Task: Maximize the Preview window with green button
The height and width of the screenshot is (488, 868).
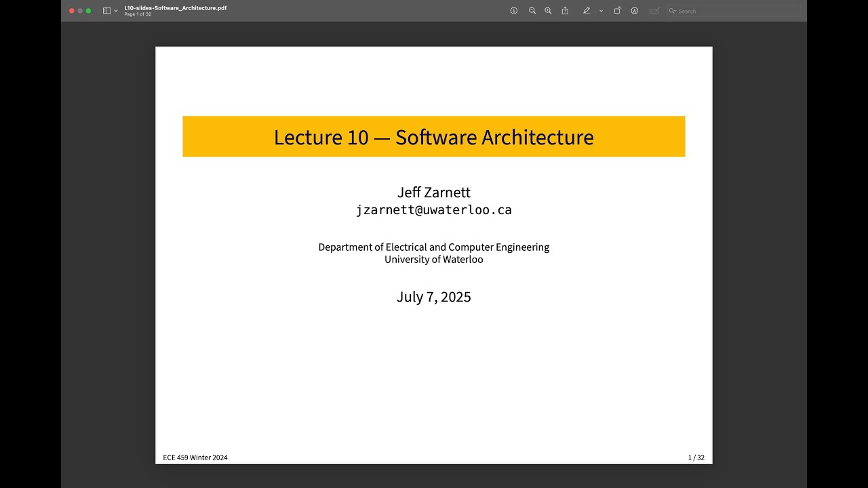Action: pyautogui.click(x=88, y=11)
